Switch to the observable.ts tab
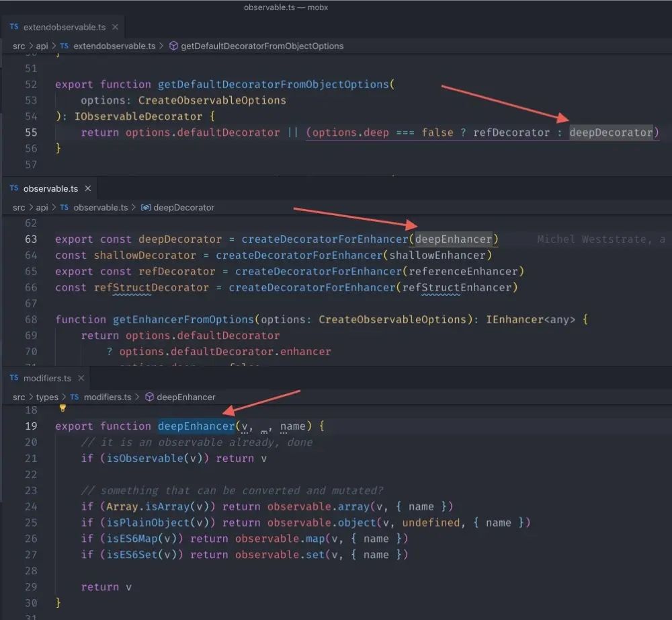Viewport: 672px width, 620px height. pos(52,188)
